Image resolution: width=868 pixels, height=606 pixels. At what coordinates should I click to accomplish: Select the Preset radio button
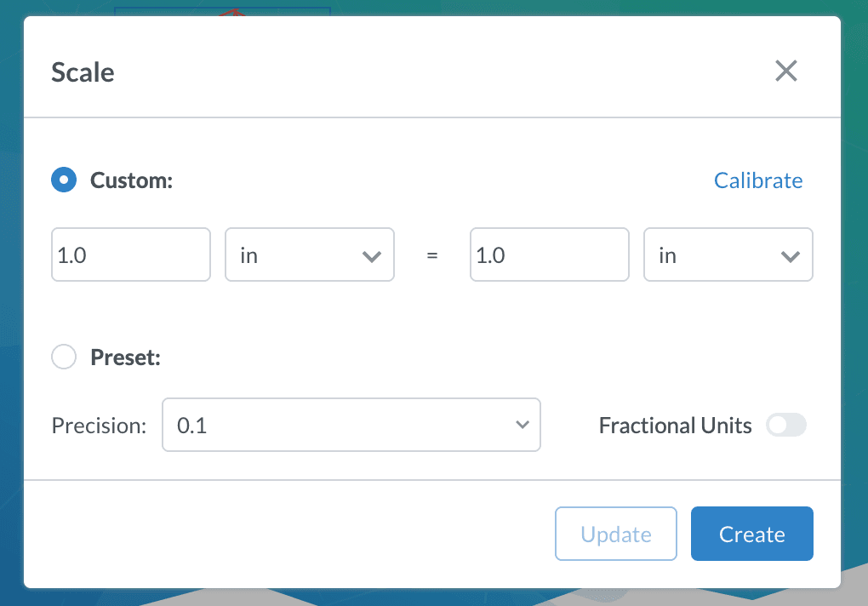(x=64, y=357)
